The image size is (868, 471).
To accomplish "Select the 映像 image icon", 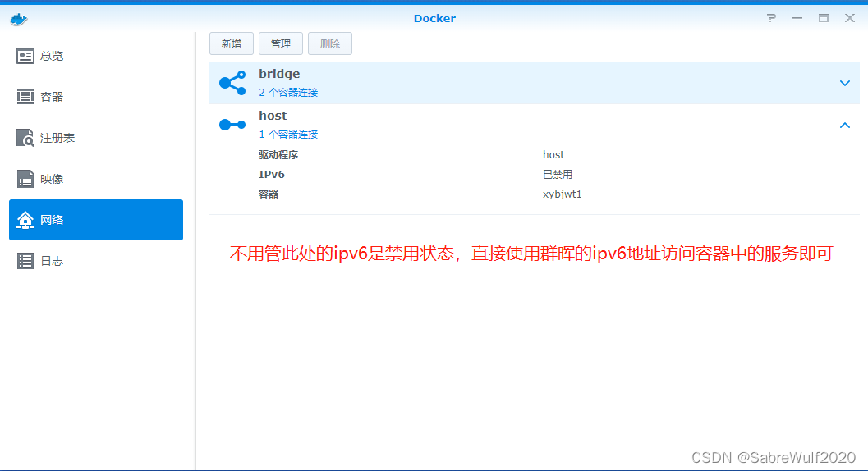I will pos(25,179).
